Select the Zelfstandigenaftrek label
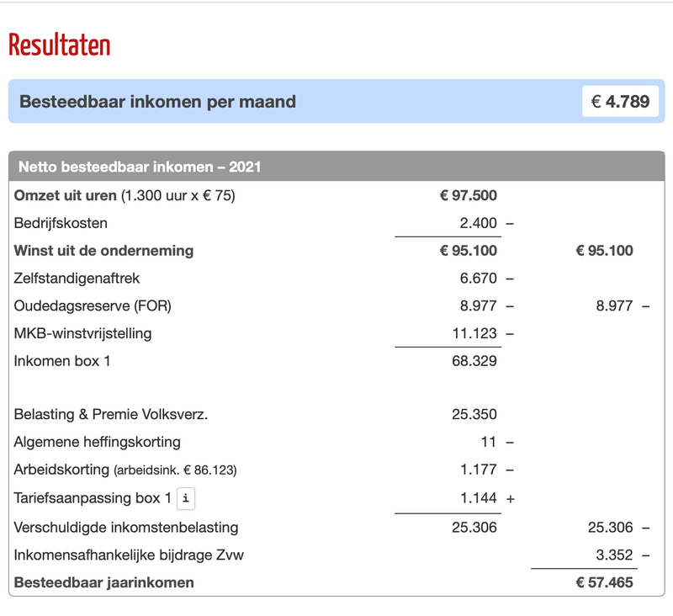The height and width of the screenshot is (616, 673). [77, 279]
